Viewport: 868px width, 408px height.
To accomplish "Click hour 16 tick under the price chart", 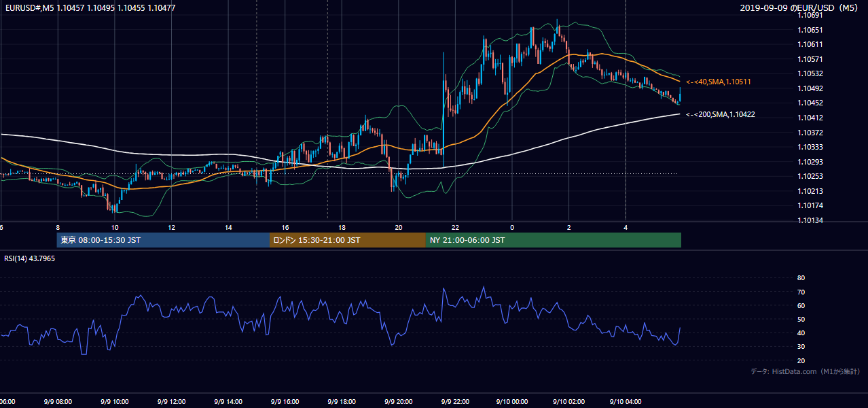I will point(285,228).
